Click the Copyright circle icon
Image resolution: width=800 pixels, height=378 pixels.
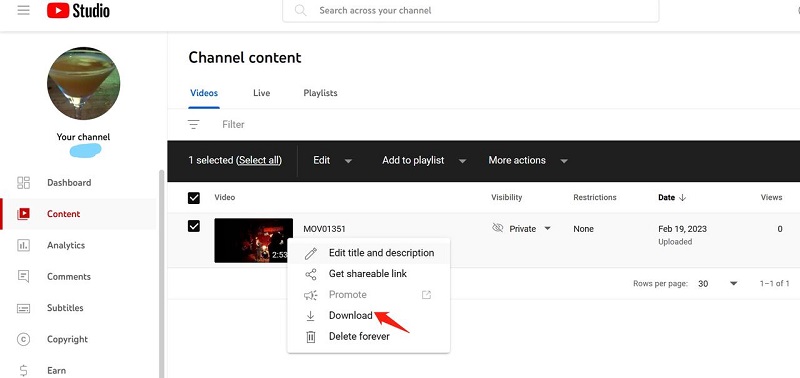click(23, 339)
